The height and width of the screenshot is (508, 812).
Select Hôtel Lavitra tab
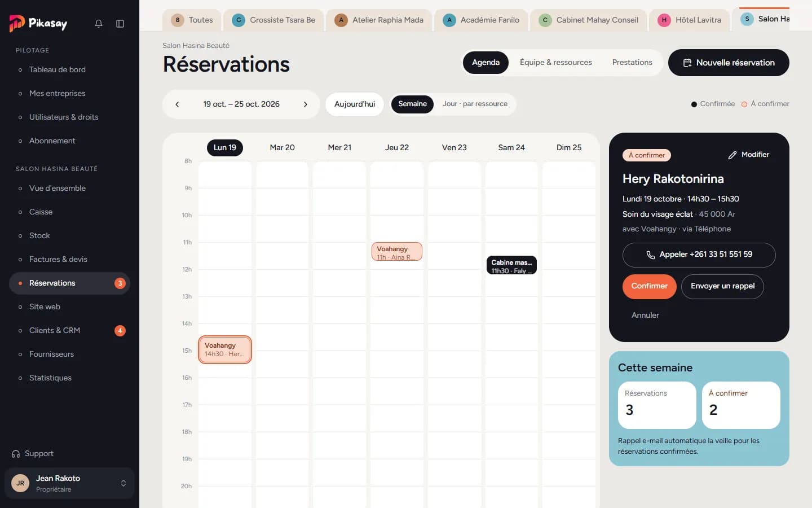point(690,20)
